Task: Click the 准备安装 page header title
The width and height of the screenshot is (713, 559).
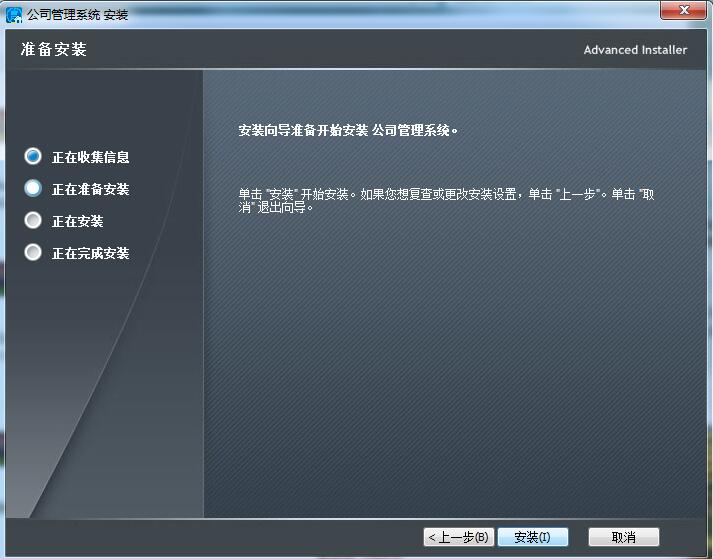Action: coord(53,49)
